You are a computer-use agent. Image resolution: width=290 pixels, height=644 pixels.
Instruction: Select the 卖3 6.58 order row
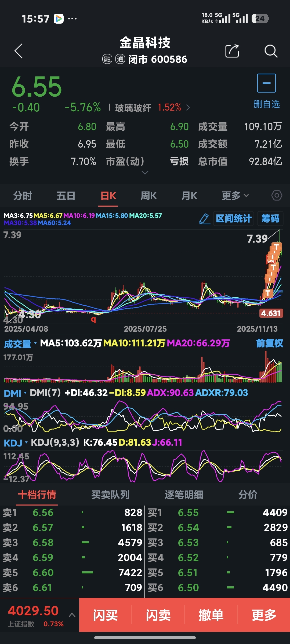(72, 543)
